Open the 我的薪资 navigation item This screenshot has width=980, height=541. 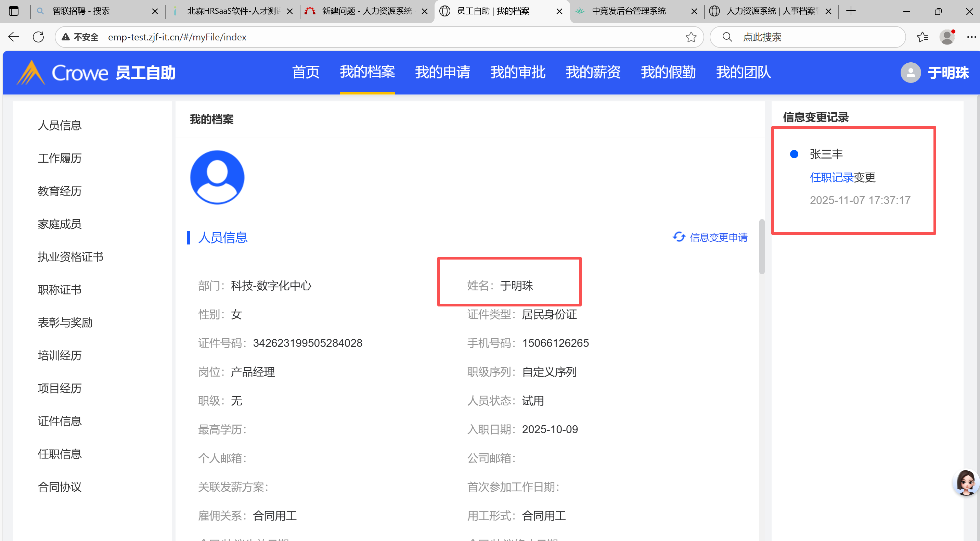click(593, 72)
